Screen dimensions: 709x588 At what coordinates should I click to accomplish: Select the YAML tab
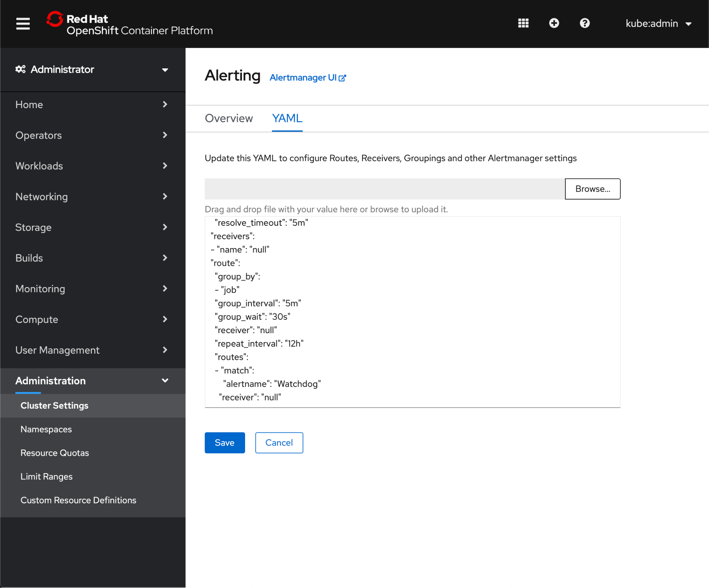tap(287, 118)
